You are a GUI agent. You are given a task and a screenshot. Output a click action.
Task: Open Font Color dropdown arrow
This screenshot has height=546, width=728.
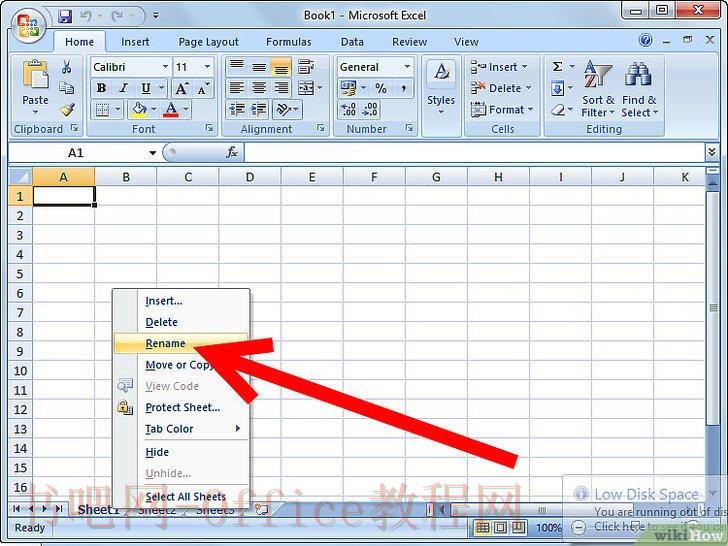186,110
